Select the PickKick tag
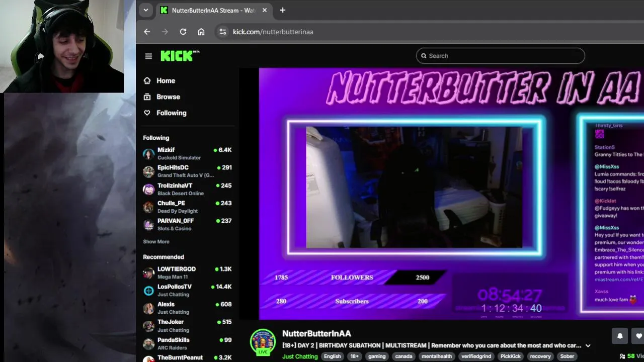Screen dimensions: 644x362 coord(511,356)
